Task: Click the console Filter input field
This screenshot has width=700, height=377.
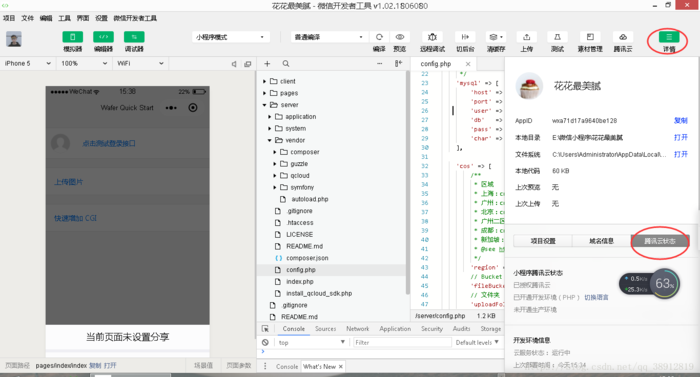Action: [x=402, y=343]
